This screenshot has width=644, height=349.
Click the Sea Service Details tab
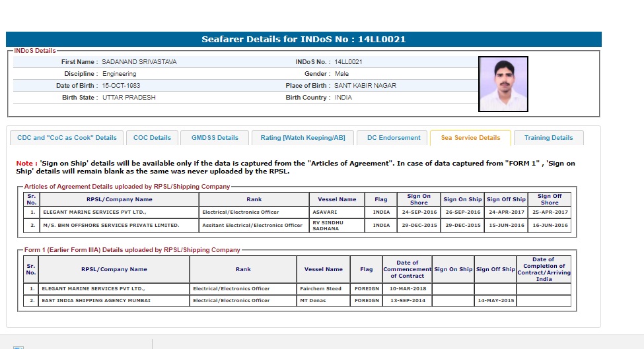(470, 138)
